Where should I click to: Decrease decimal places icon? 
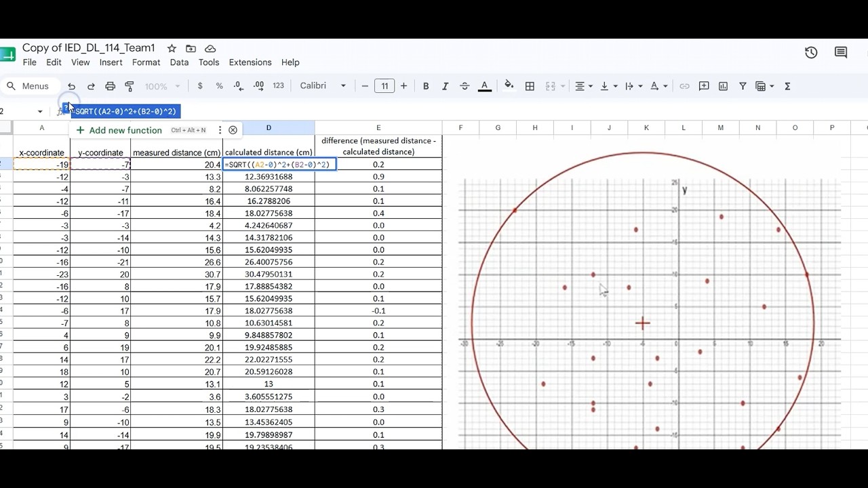[239, 86]
